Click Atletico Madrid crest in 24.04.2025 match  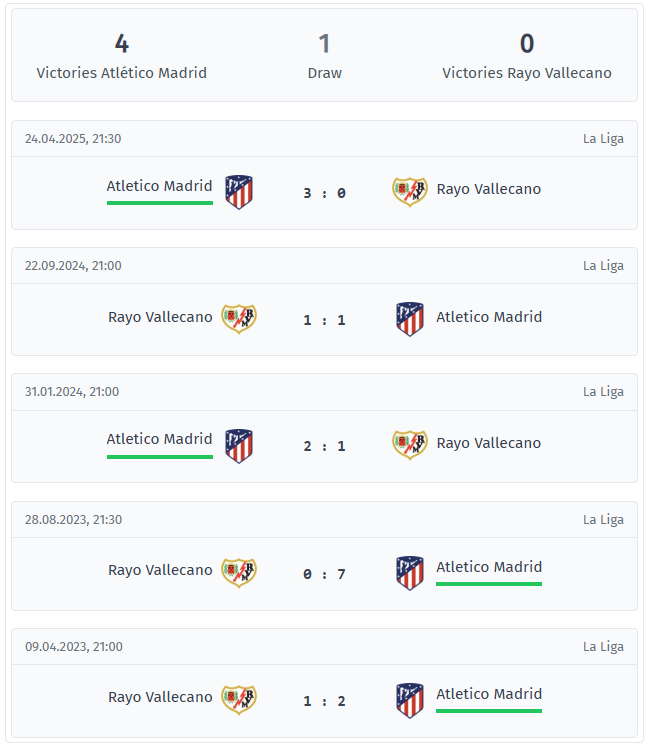239,192
